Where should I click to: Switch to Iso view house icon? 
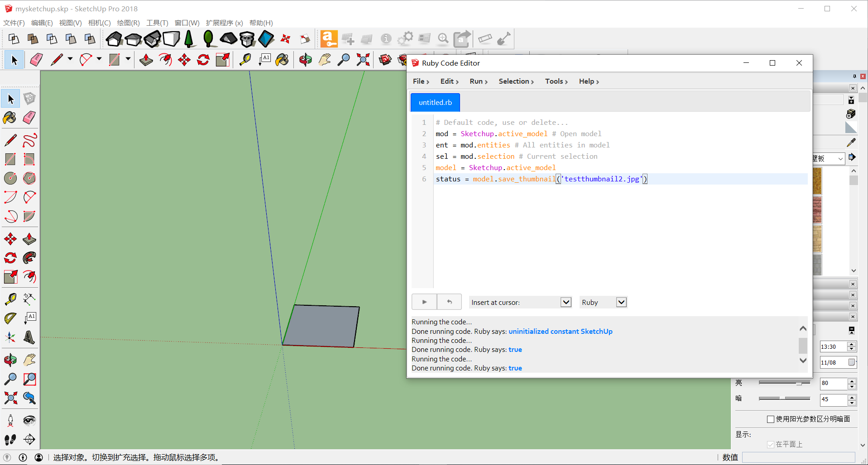point(114,39)
